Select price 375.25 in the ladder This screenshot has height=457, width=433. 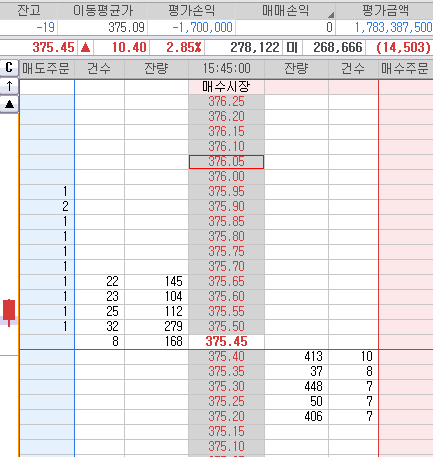pos(227,402)
